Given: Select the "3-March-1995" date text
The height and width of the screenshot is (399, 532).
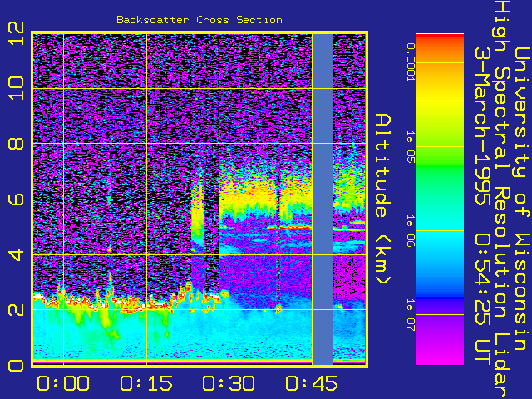Looking at the screenshot, I should 482,126.
